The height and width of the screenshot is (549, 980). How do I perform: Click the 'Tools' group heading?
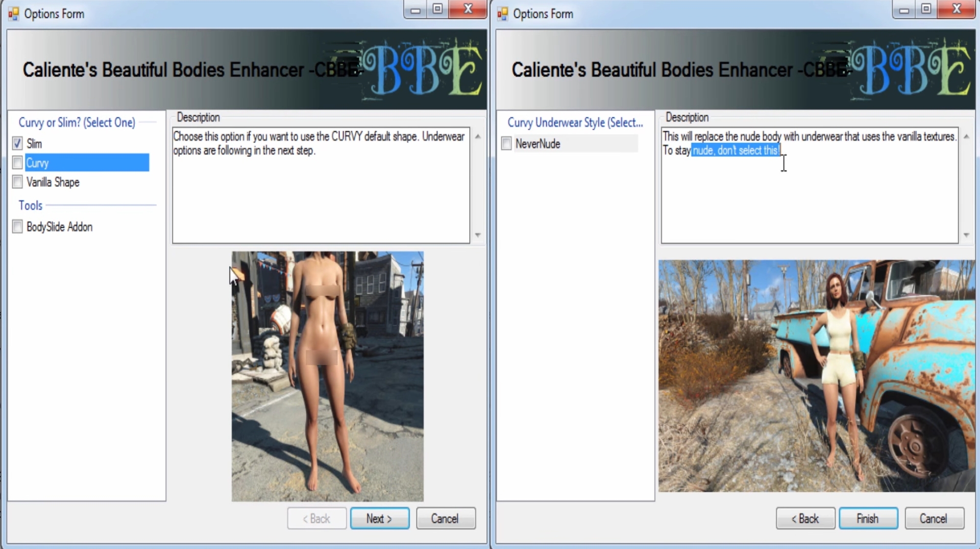[x=31, y=205]
